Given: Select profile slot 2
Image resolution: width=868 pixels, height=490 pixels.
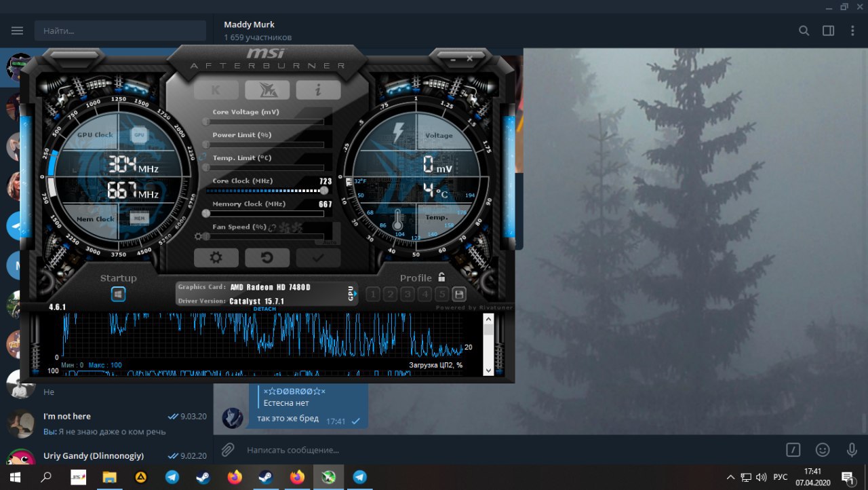Looking at the screenshot, I should 390,295.
